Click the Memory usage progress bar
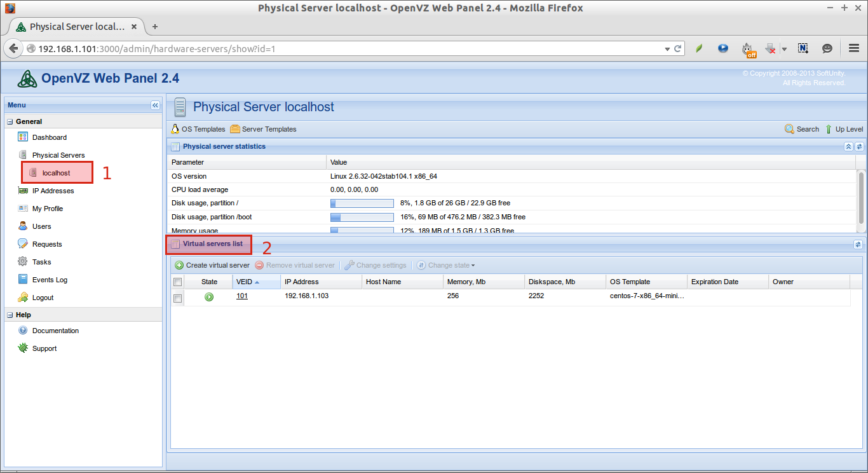 point(362,231)
